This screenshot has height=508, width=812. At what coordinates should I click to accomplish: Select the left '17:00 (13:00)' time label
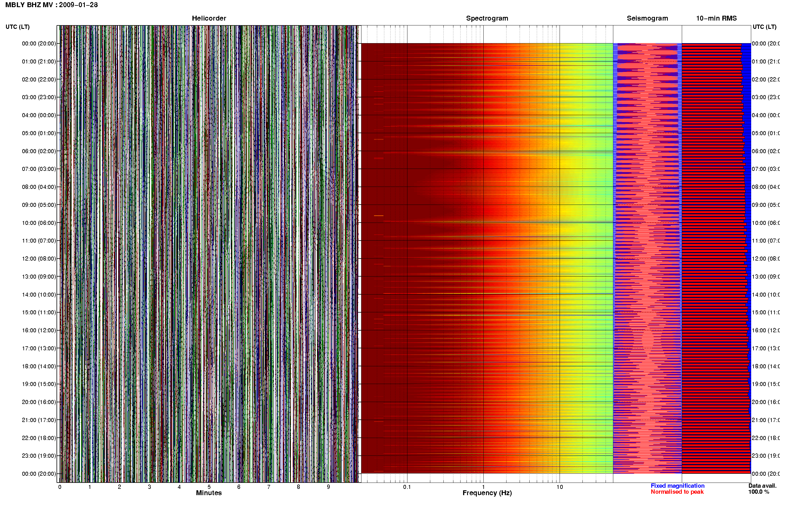(x=39, y=348)
